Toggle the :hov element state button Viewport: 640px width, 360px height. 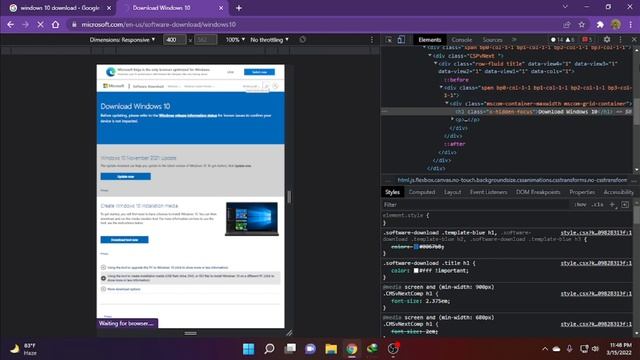click(580, 204)
